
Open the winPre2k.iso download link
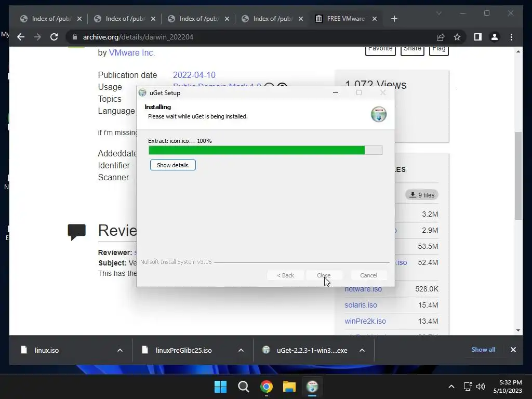365,321
